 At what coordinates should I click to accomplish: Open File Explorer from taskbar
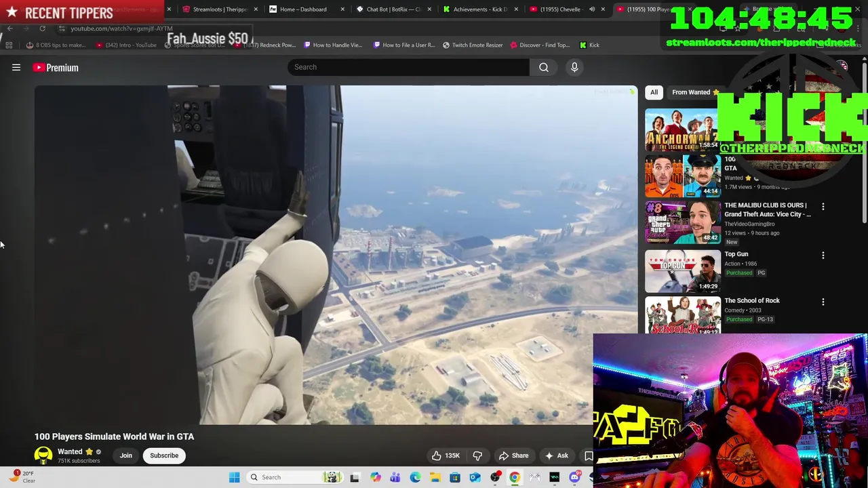pyautogui.click(x=435, y=477)
